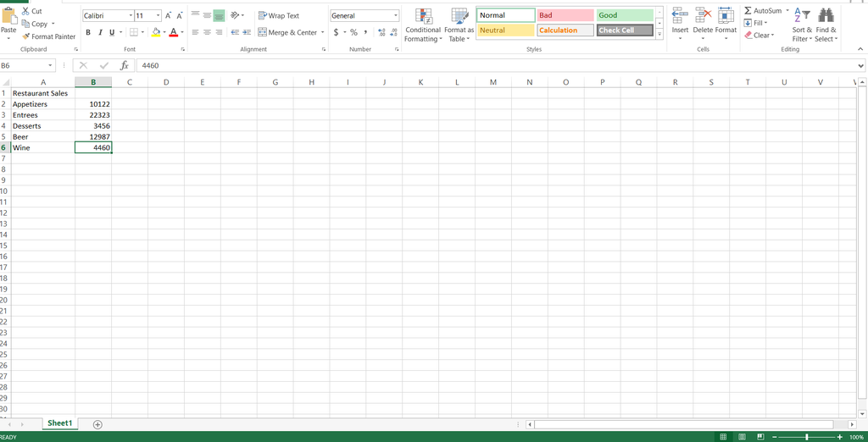Middle align cell contents
Screen dimensions: 868x442
point(207,15)
